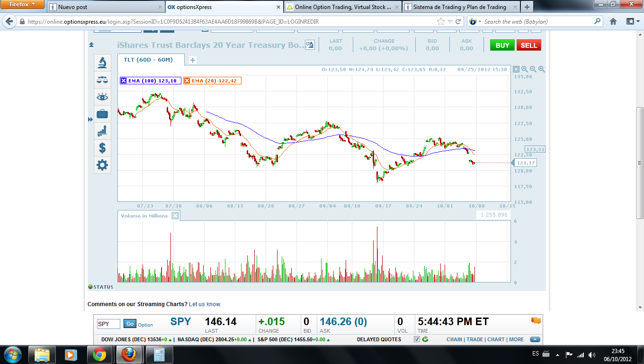Click the Firefox home button
The height and width of the screenshot is (364, 644).
tap(613, 21)
